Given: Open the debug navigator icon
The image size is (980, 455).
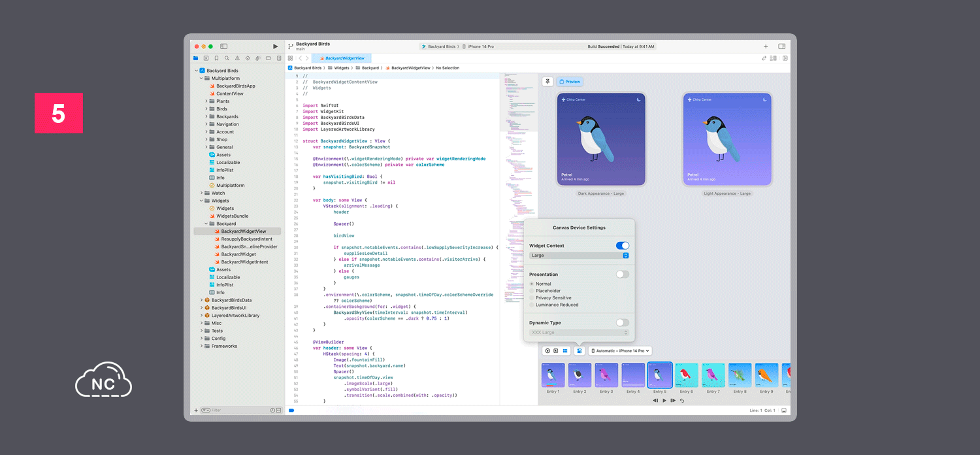Looking at the screenshot, I should pos(258,58).
